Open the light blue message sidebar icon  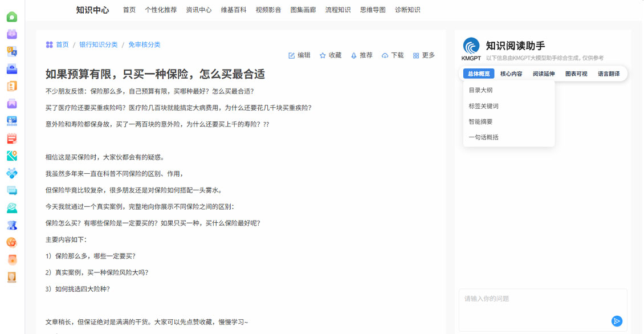click(12, 190)
